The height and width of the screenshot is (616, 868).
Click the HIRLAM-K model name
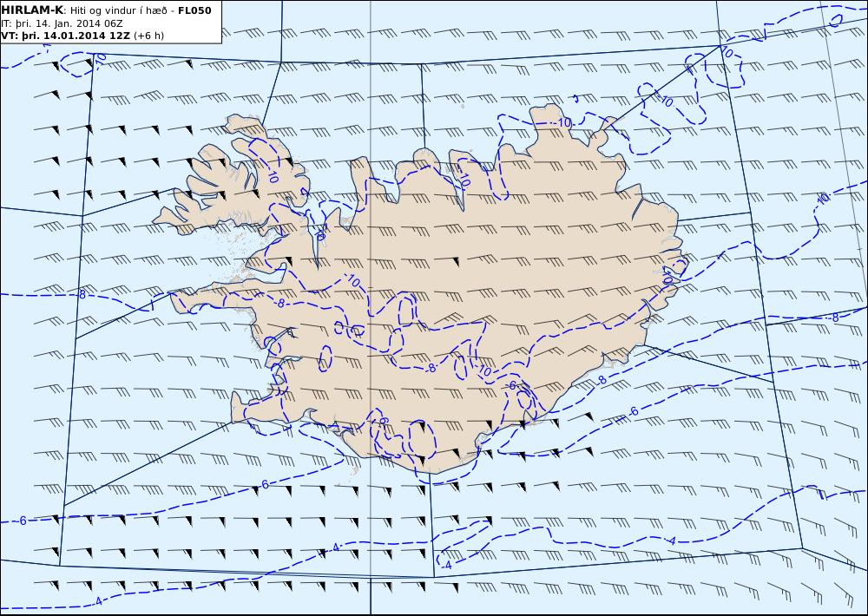click(x=33, y=10)
